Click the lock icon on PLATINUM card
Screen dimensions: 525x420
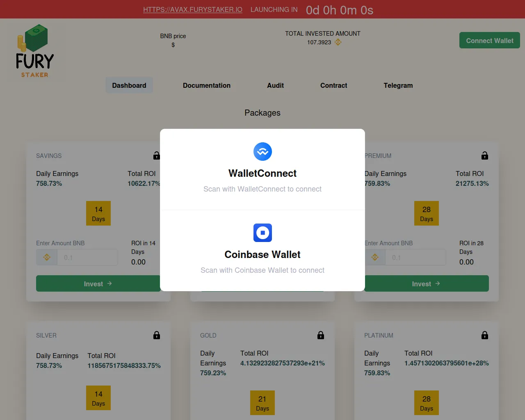coord(485,335)
